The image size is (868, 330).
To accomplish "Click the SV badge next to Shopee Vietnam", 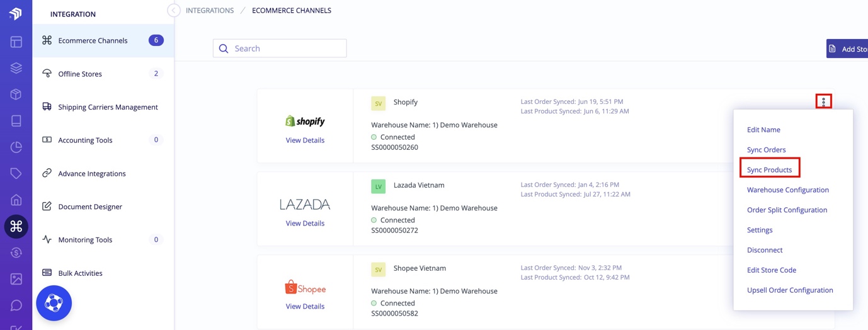I will (378, 270).
